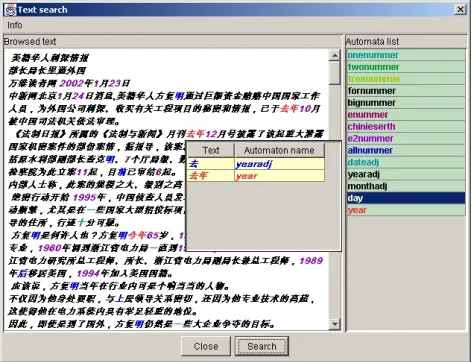Click 2002 in the browsed text

tap(71, 83)
